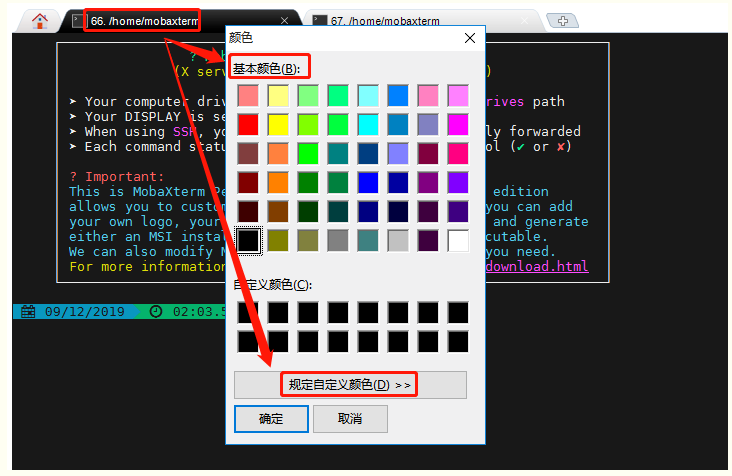Screen dimensions: 732x476
Task: Open a new tab with the plus button
Action: (x=563, y=21)
